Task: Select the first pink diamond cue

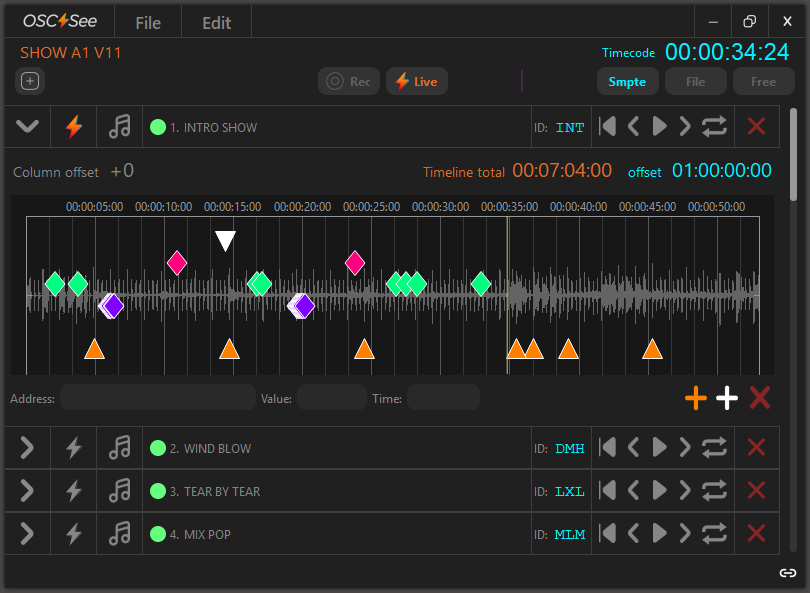Action: 177,263
